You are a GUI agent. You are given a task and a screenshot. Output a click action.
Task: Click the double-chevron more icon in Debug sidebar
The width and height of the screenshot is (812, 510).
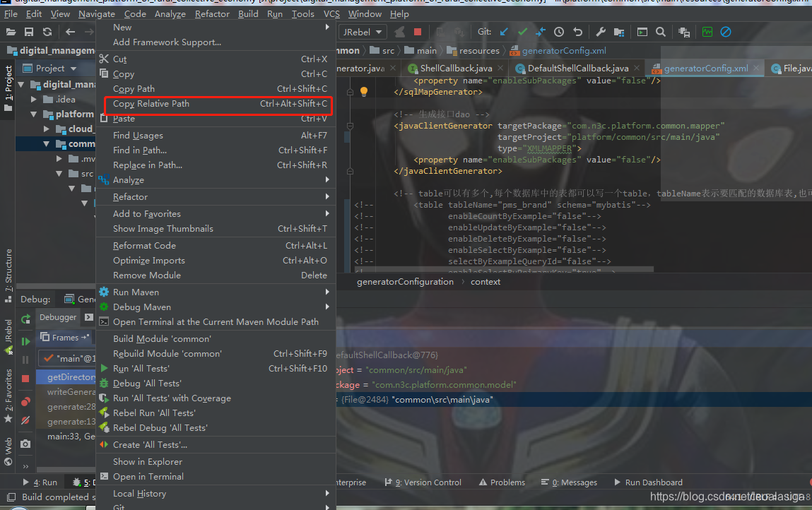(x=25, y=466)
